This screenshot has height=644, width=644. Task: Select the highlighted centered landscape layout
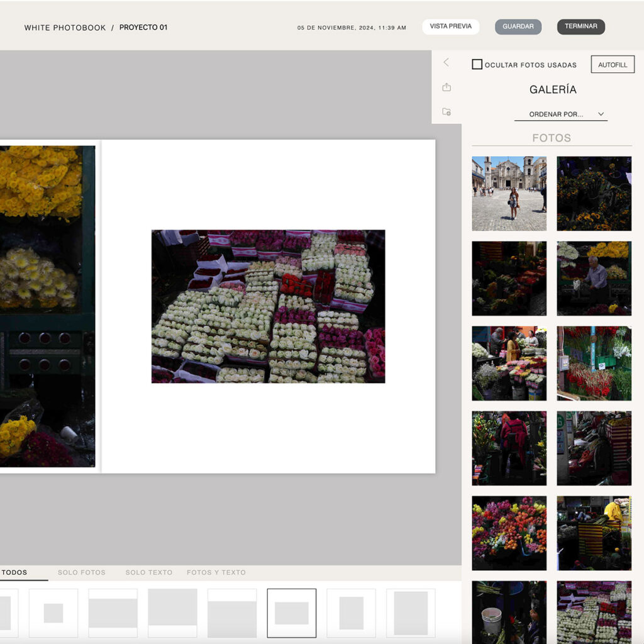[x=291, y=613]
